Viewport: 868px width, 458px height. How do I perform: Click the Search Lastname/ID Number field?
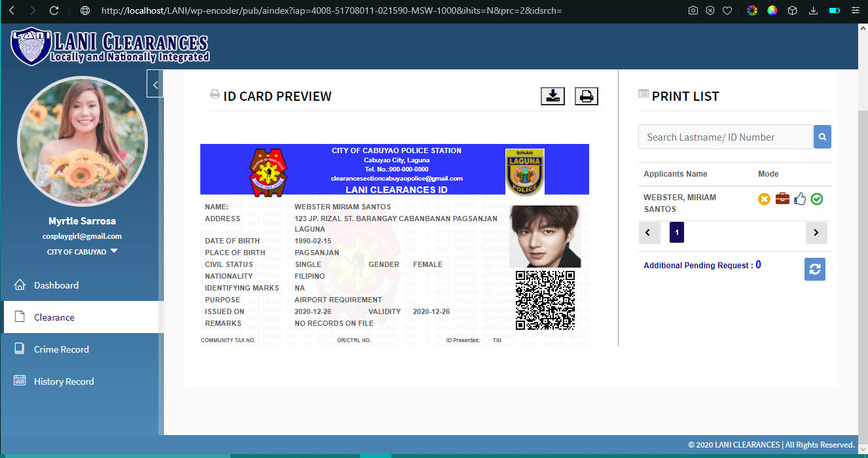tap(725, 137)
